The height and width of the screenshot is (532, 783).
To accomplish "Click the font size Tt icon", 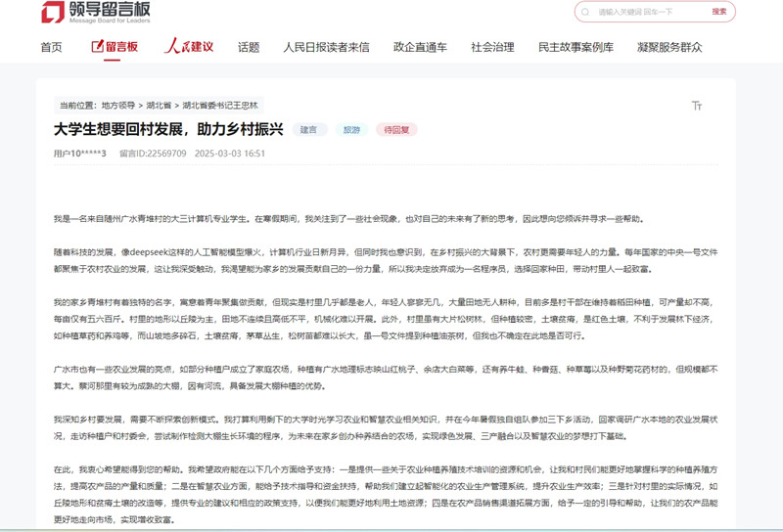I will 697,106.
